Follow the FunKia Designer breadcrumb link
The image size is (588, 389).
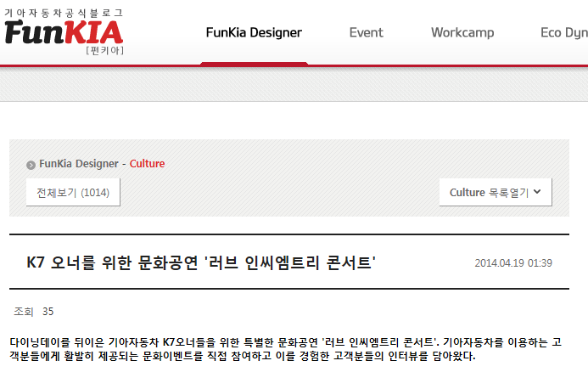79,164
